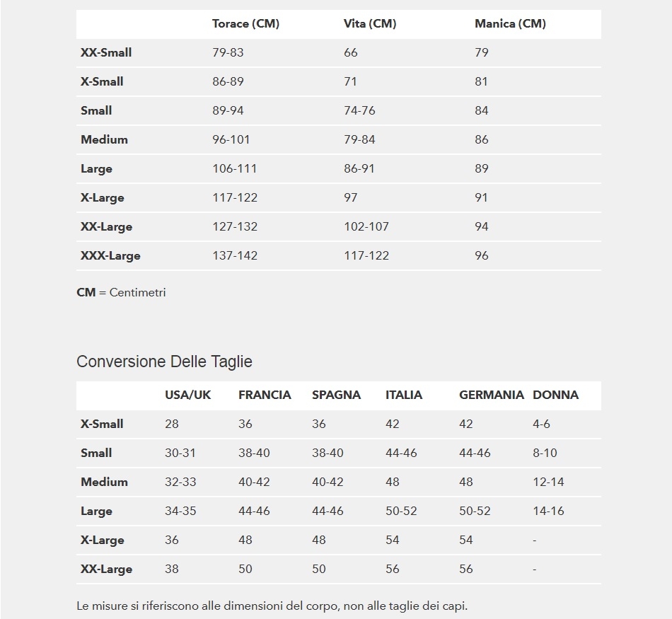The image size is (672, 619).
Task: Click the chest value 137-142
Action: (x=235, y=256)
